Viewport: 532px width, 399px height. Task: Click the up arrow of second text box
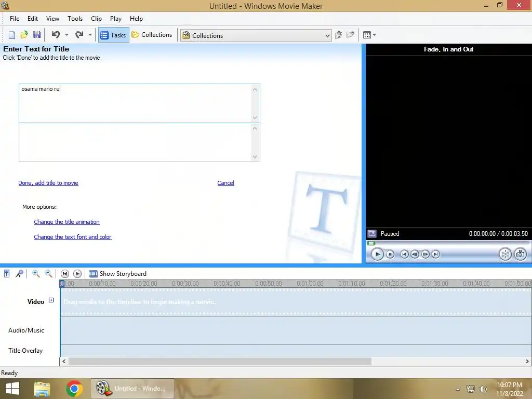[255, 128]
